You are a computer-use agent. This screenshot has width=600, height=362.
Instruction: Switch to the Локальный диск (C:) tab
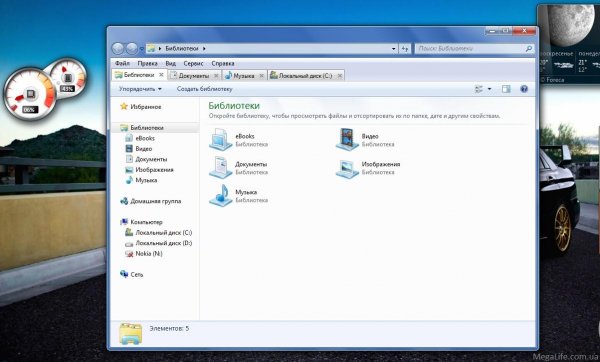pos(305,75)
